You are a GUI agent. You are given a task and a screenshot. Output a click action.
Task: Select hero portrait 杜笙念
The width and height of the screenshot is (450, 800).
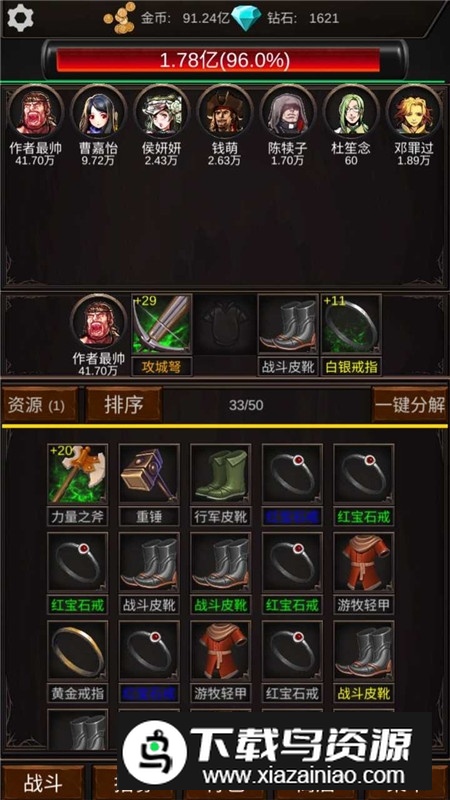pyautogui.click(x=351, y=111)
